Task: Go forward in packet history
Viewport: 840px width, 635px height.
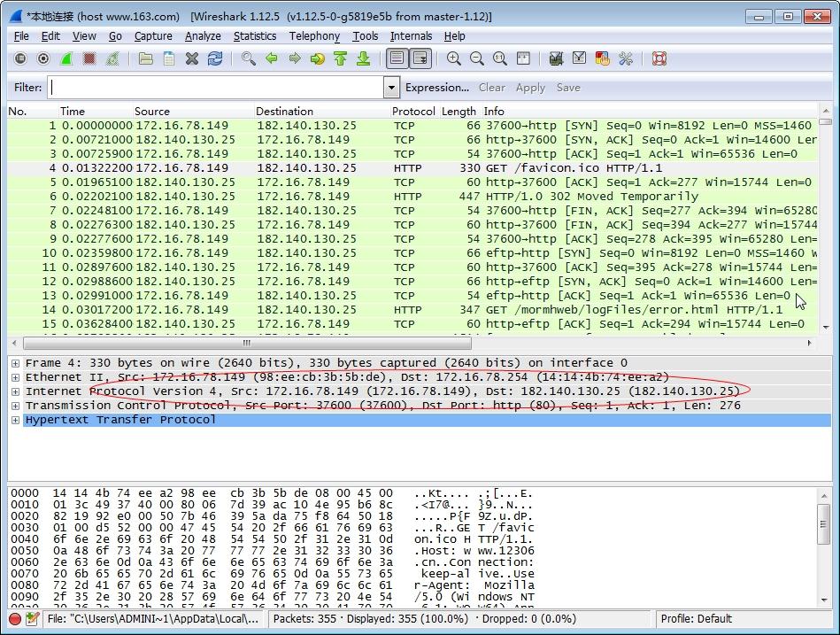Action: point(294,58)
